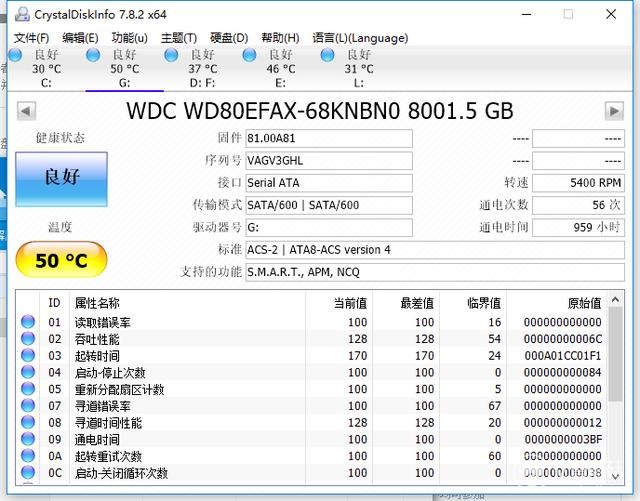
Task: Select the 起转时间 attribute row
Action: 311,356
